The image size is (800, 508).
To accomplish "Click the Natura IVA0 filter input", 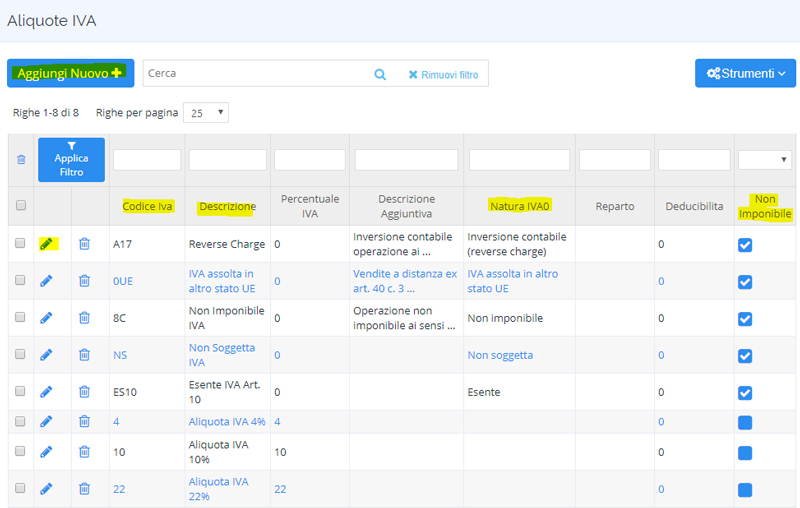I will pyautogui.click(x=519, y=160).
